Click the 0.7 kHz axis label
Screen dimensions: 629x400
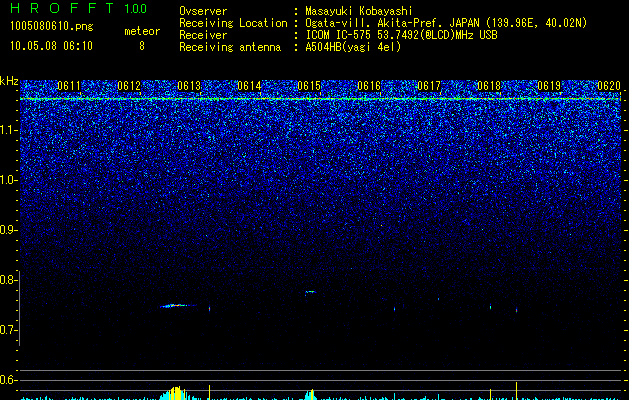9,330
